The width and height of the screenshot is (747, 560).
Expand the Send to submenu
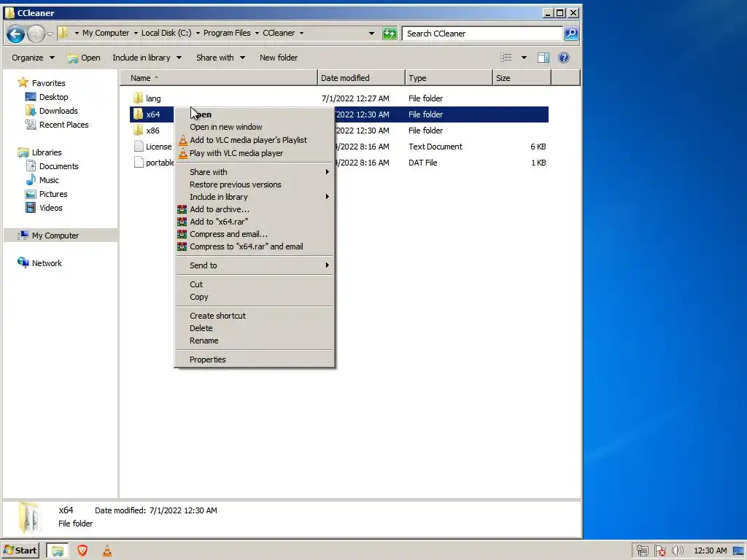coord(255,265)
